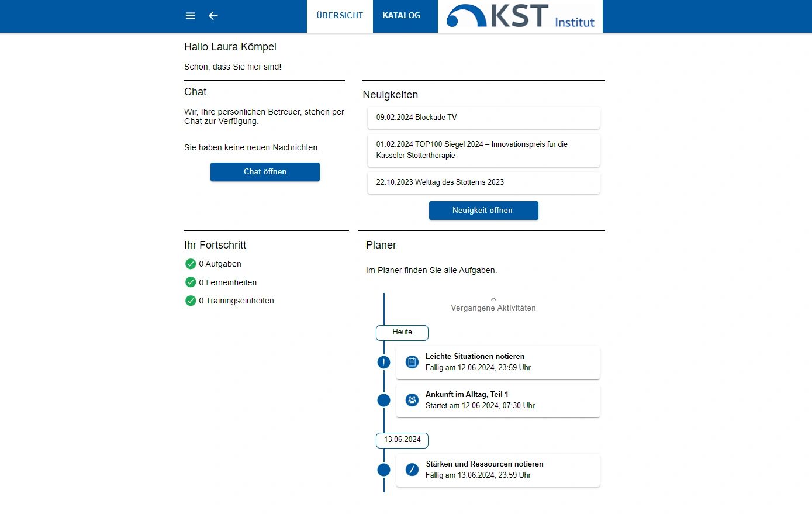Click the green checkmark beside 0 Aufgaben
The image size is (812, 514).
(x=191, y=264)
